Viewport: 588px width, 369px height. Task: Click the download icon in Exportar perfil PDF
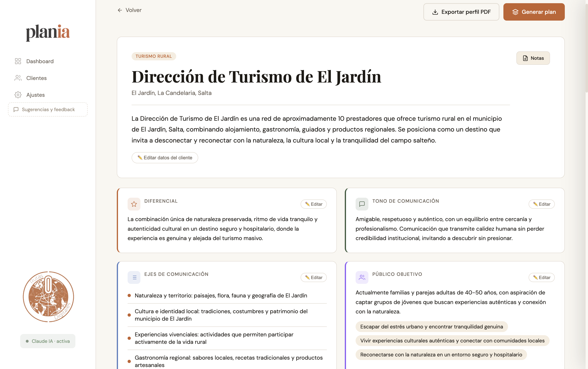(x=435, y=12)
